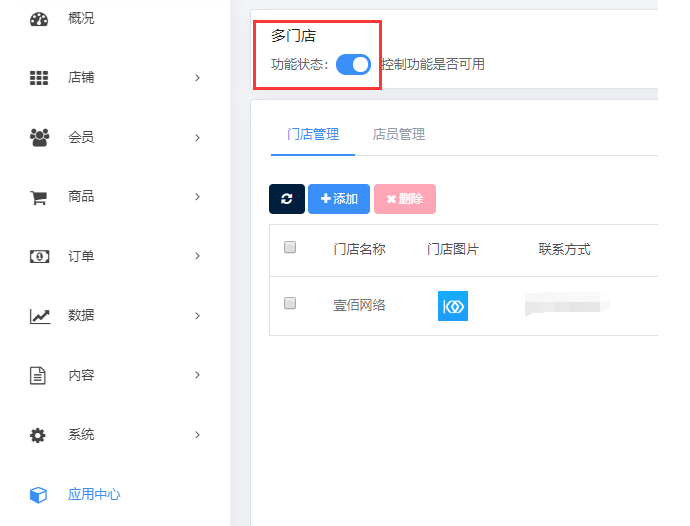Click the members group icon beside 会员
690x526 pixels.
click(39, 137)
